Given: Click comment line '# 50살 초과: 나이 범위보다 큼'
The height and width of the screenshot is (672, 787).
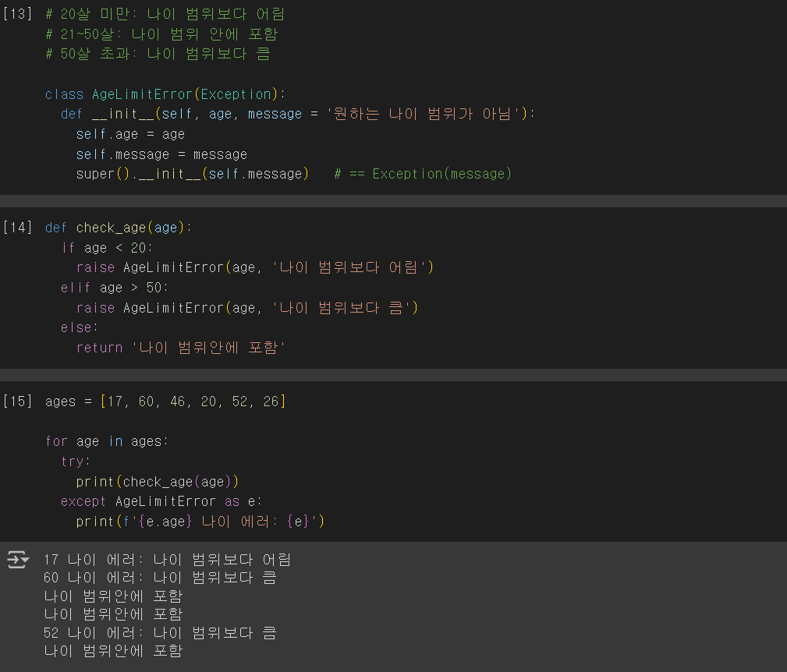Looking at the screenshot, I should tap(158, 54).
